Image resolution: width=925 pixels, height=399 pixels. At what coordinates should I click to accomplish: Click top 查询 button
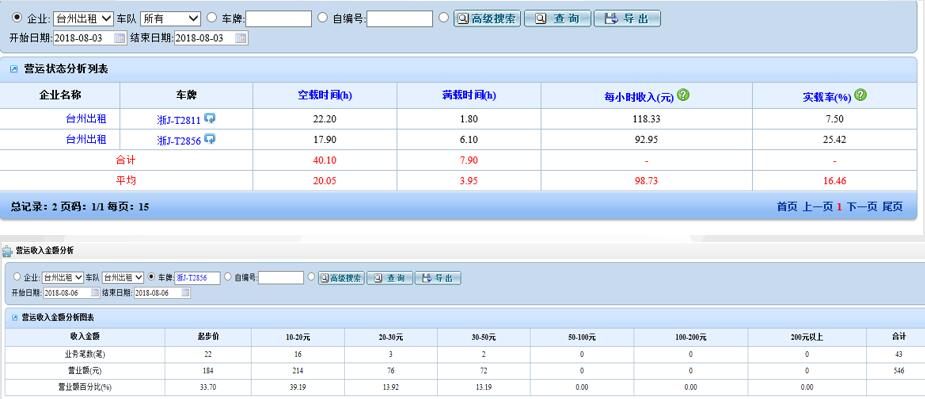click(557, 18)
